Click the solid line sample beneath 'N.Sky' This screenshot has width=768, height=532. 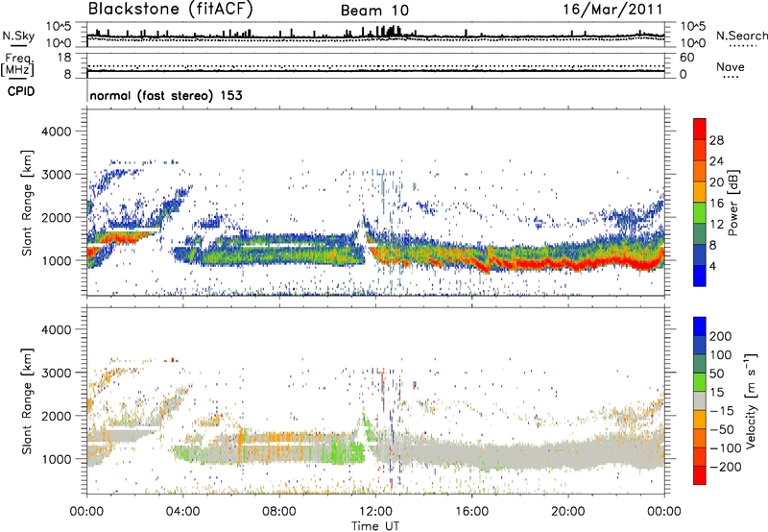(x=18, y=45)
